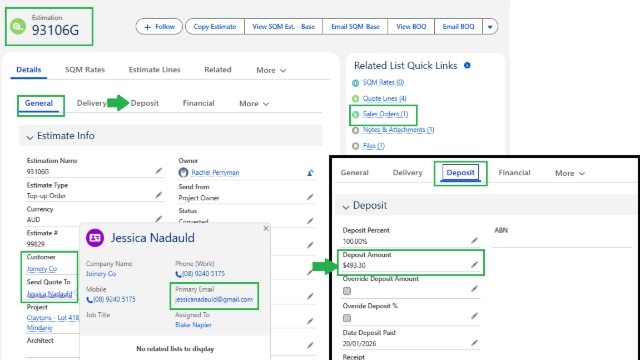This screenshot has height=360, width=640.
Task: Edit the Estimation Name field pencil icon
Action: pyautogui.click(x=158, y=171)
